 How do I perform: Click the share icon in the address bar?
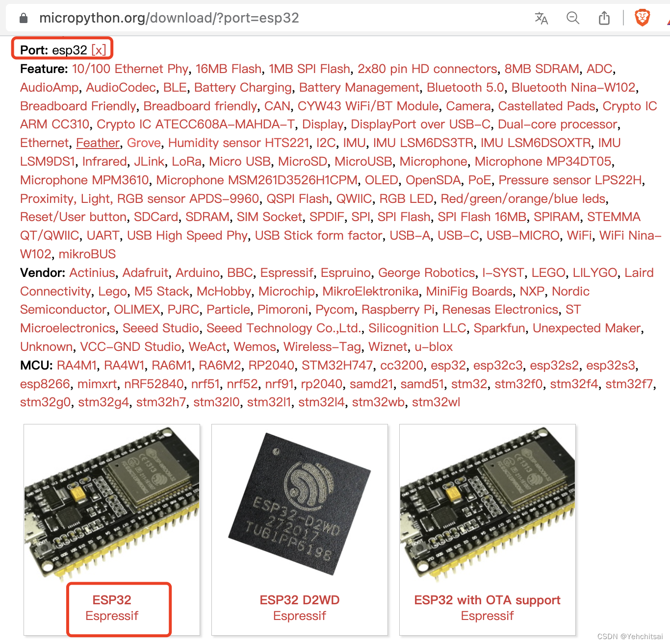point(604,18)
